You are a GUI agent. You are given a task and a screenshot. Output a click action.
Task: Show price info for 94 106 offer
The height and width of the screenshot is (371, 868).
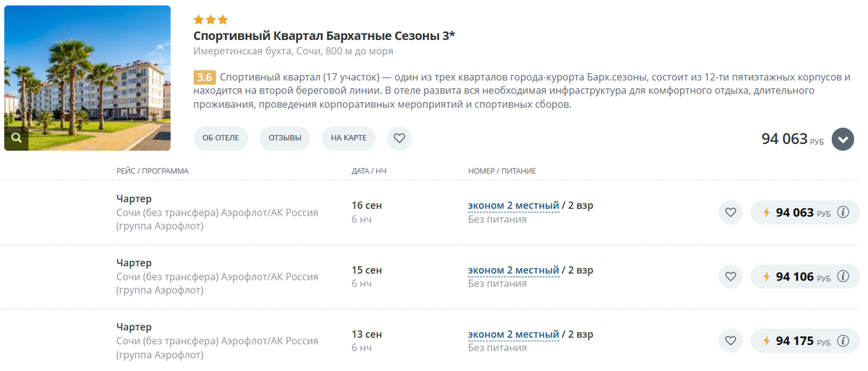point(843,277)
